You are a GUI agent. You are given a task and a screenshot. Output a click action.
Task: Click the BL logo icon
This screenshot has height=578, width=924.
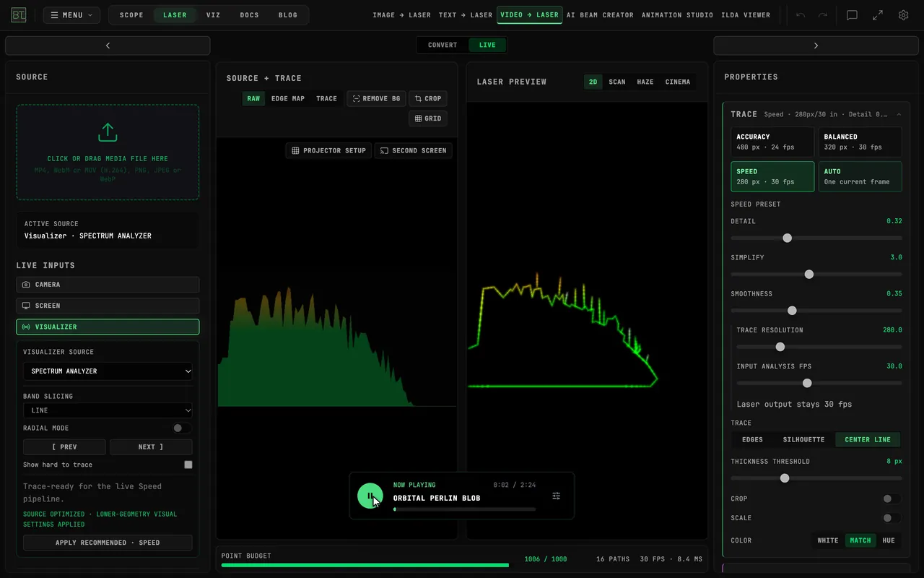pos(19,15)
